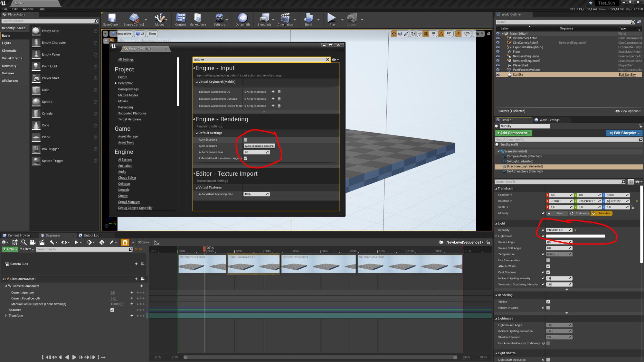The height and width of the screenshot is (362, 644).
Task: Open the Sequencer 30 fps dropdown
Action: pyautogui.click(x=144, y=242)
